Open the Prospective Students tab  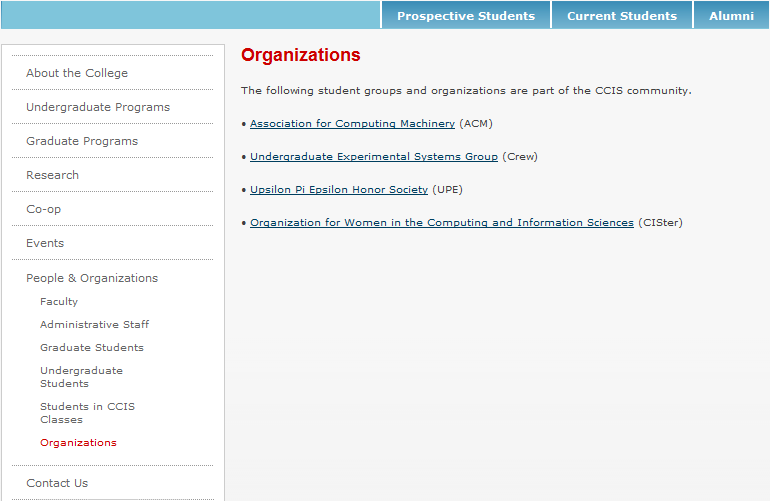click(x=466, y=16)
